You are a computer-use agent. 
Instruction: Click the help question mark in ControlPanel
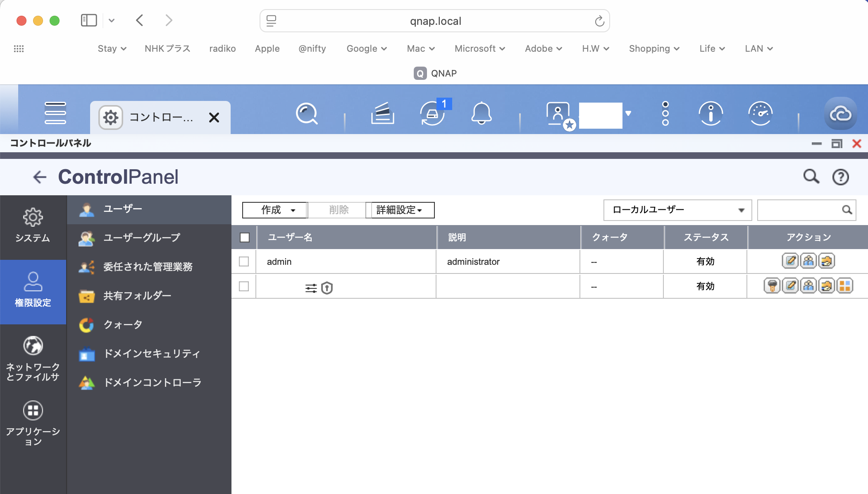tap(840, 177)
